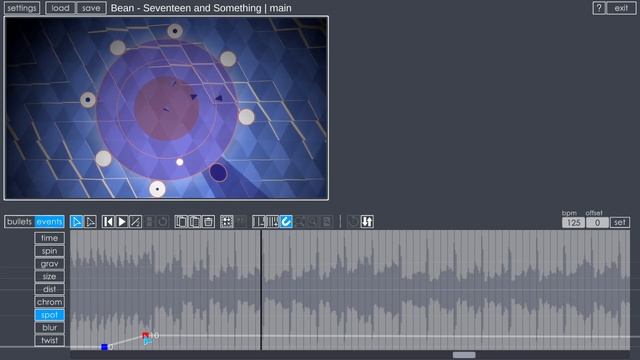The height and width of the screenshot is (360, 640).
Task: Select the size event lane
Action: [x=49, y=276]
